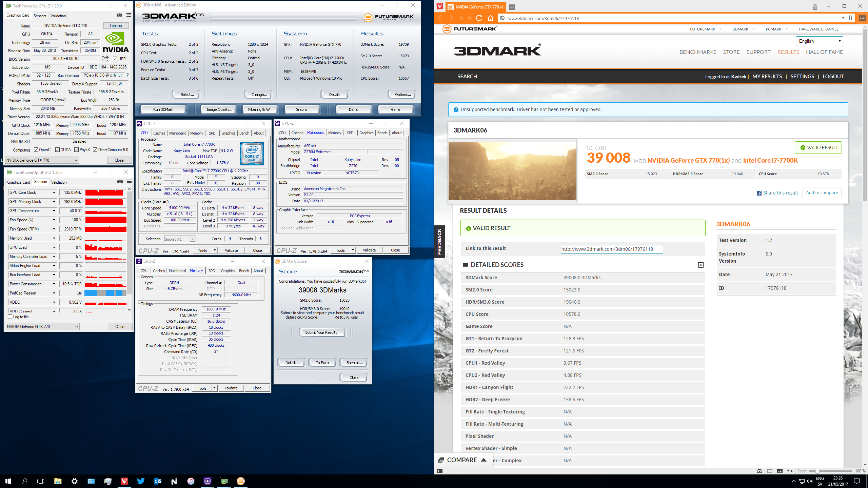Click Windows Start button

[8, 481]
